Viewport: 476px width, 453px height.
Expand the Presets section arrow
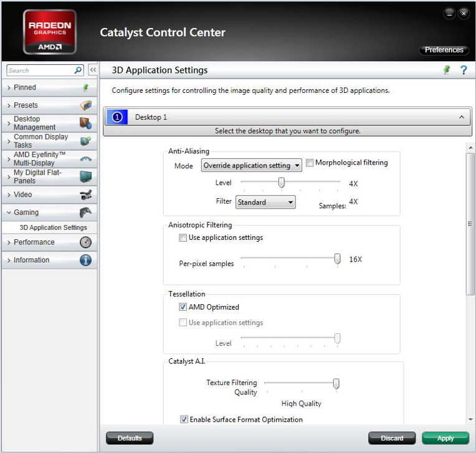tap(9, 106)
